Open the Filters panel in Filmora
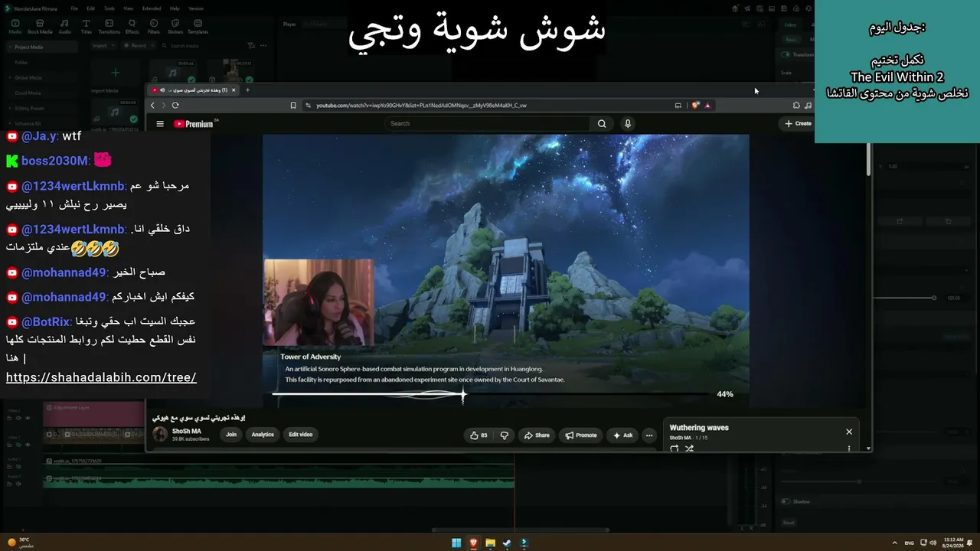The image size is (980, 551). tap(153, 27)
